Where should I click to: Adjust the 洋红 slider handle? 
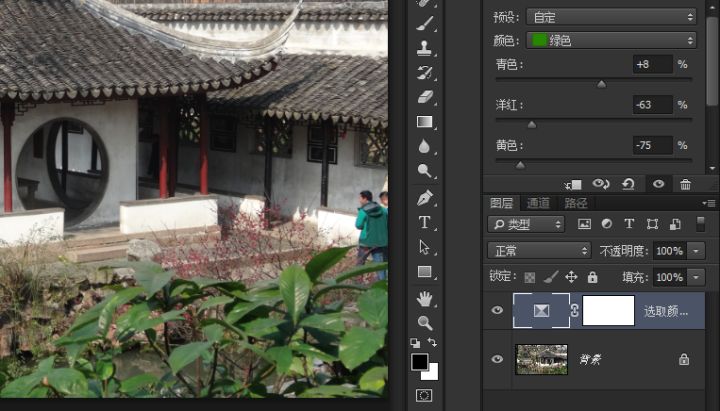tap(531, 124)
